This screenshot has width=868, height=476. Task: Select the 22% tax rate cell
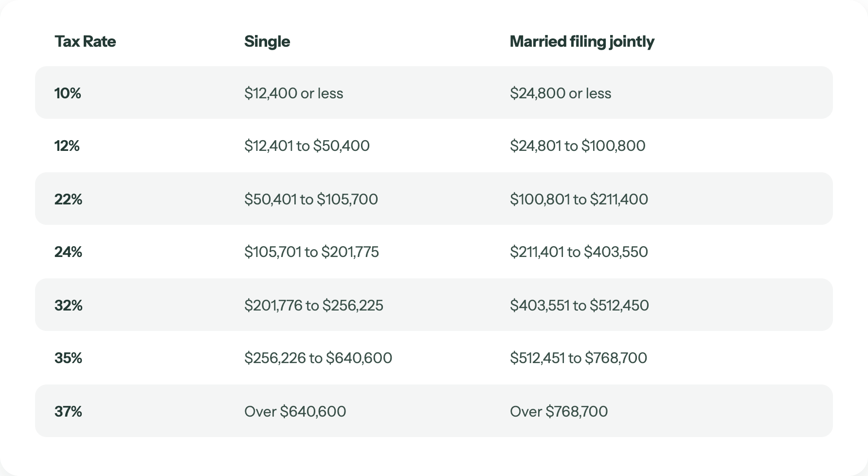[68, 199]
